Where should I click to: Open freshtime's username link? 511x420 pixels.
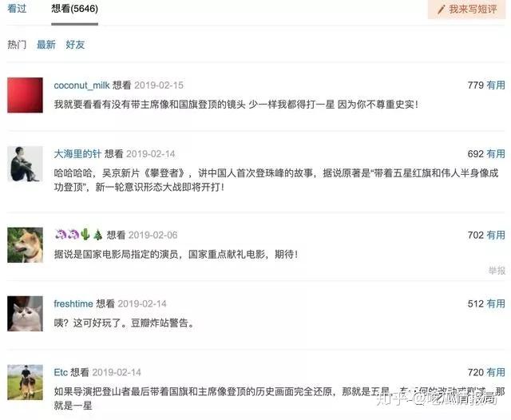pos(73,303)
